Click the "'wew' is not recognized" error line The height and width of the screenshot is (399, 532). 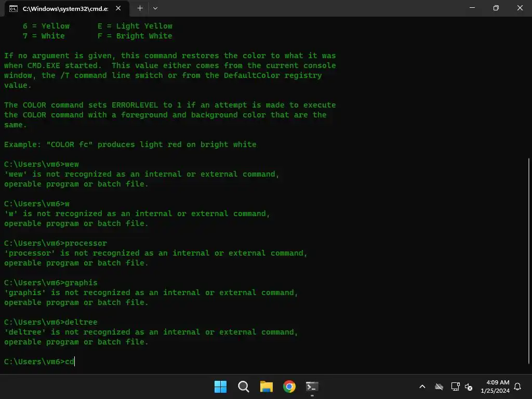tap(142, 174)
